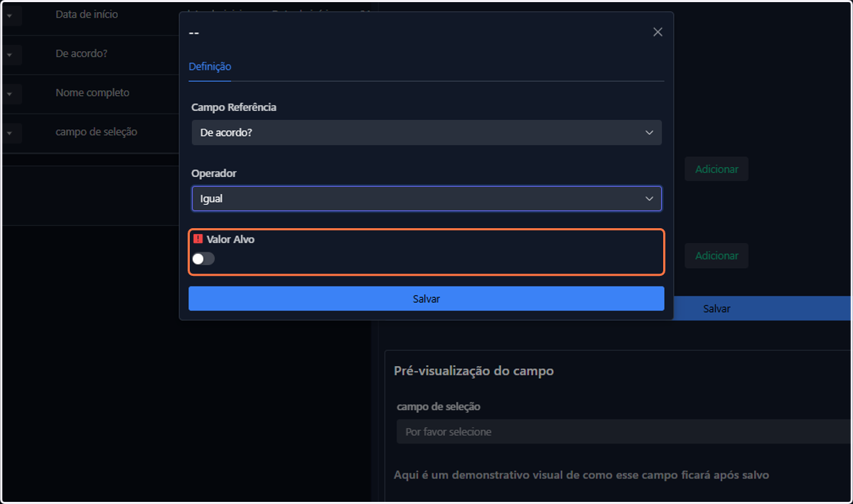Viewport: 853px width, 504px height.
Task: Switch to the Definição tab
Action: pyautogui.click(x=210, y=66)
